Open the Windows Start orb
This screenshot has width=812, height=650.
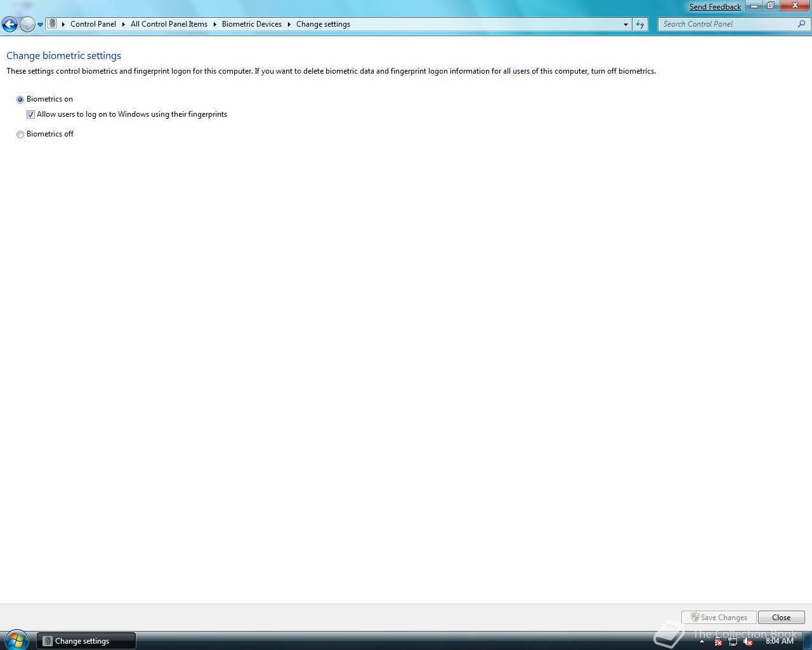pyautogui.click(x=16, y=640)
